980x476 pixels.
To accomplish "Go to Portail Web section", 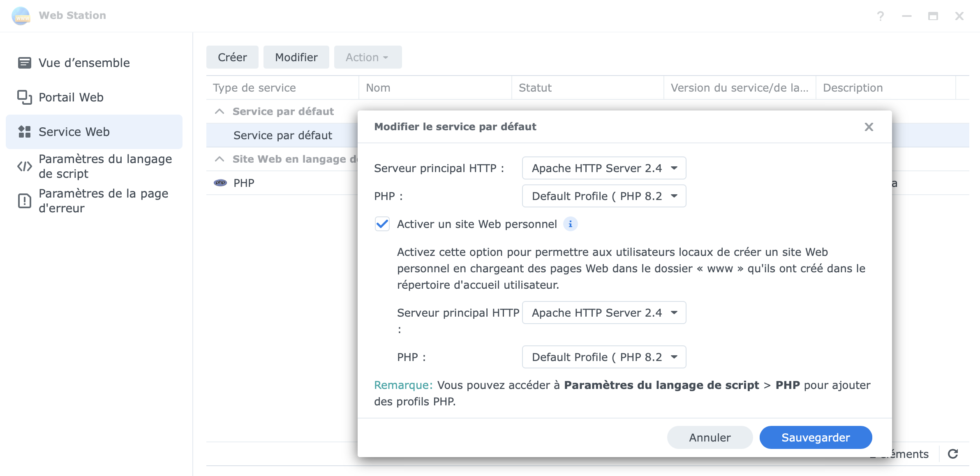I will click(71, 97).
